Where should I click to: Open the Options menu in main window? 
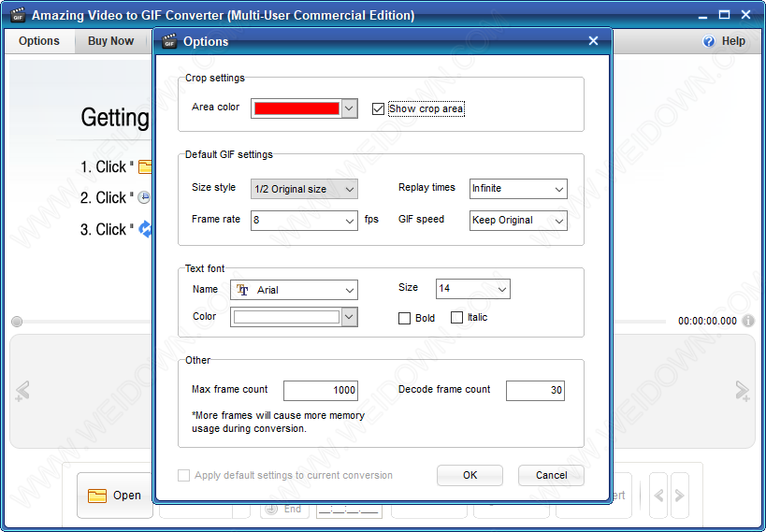(39, 41)
